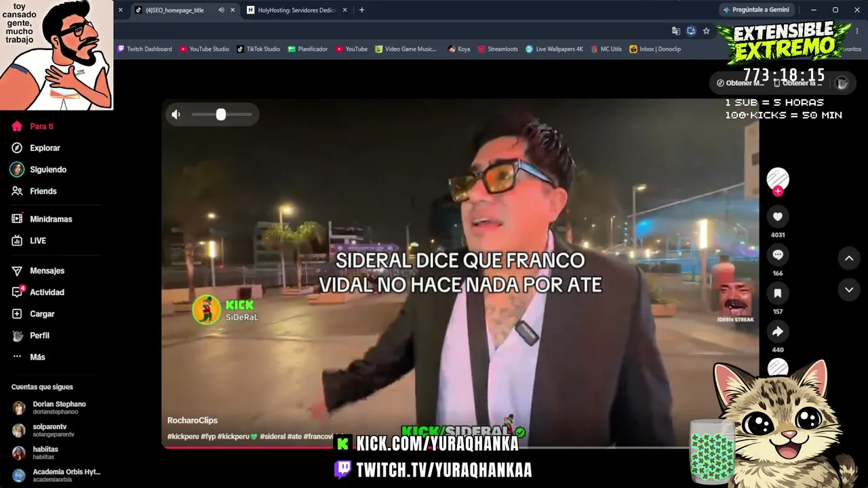Go to the Siguiendo feed
The height and width of the screenshot is (488, 868).
coord(39,169)
